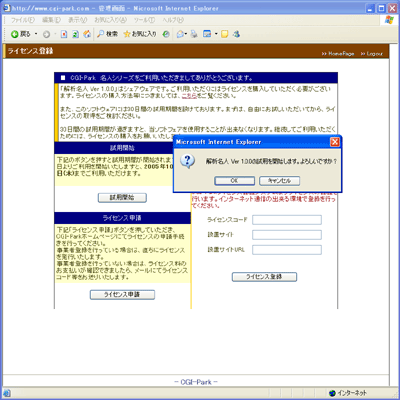Open the ツール(T) menu
400x400 pixels.
(144, 20)
